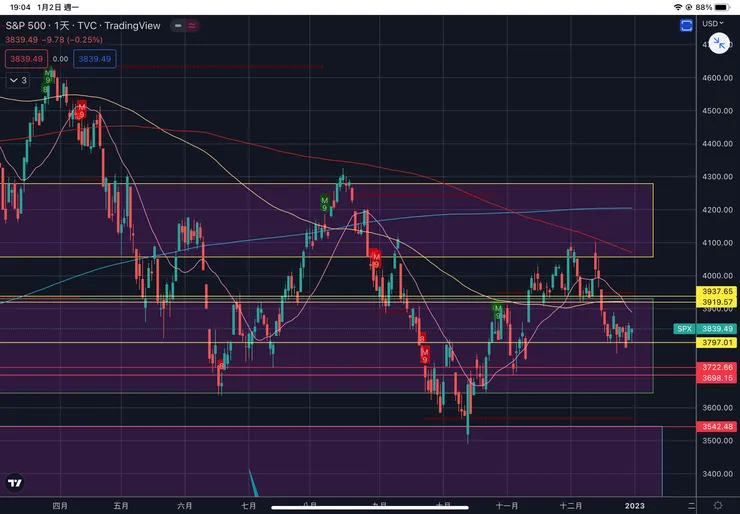Select the yellow 3919.57 price line label
740x514 pixels.
point(716,302)
